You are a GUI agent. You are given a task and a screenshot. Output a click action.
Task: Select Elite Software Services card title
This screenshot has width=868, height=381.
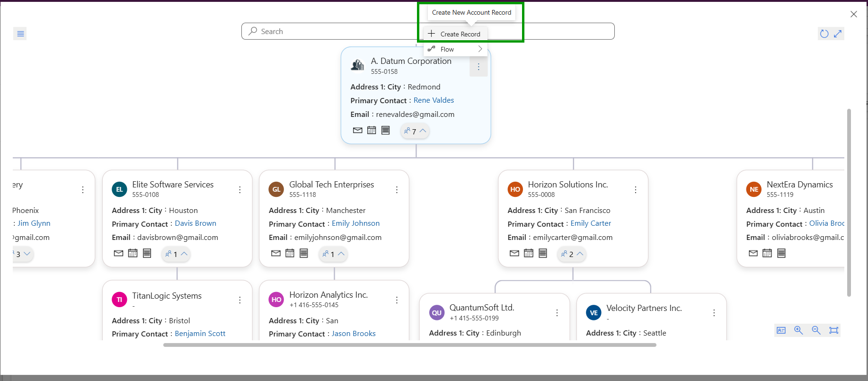(173, 185)
